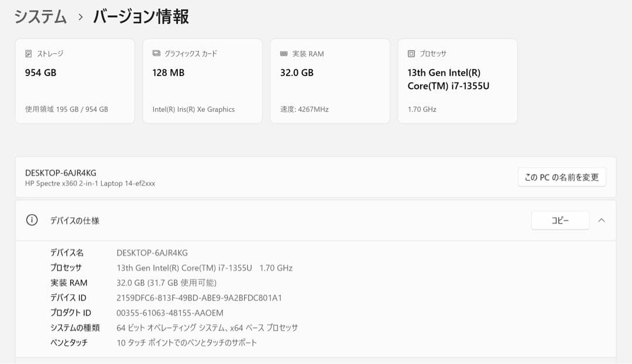632x364 pixels.
Task: Open the プロセッサ details card
Action: (x=457, y=81)
